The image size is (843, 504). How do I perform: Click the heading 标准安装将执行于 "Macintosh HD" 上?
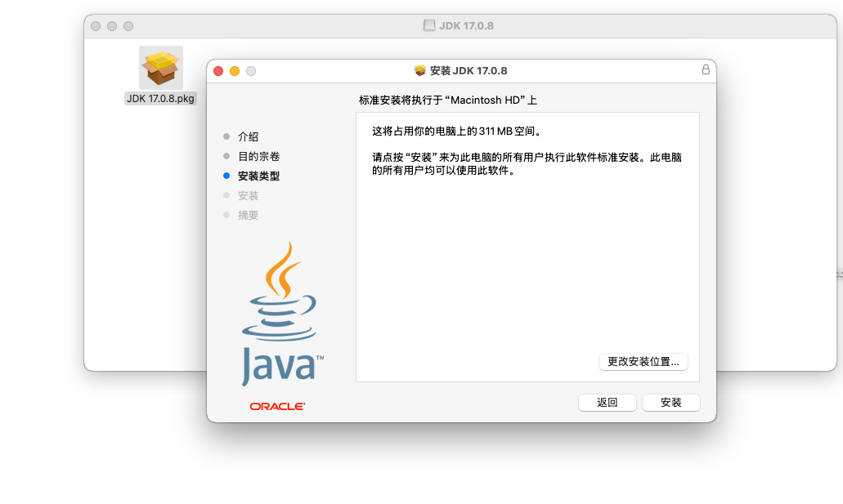(448, 100)
